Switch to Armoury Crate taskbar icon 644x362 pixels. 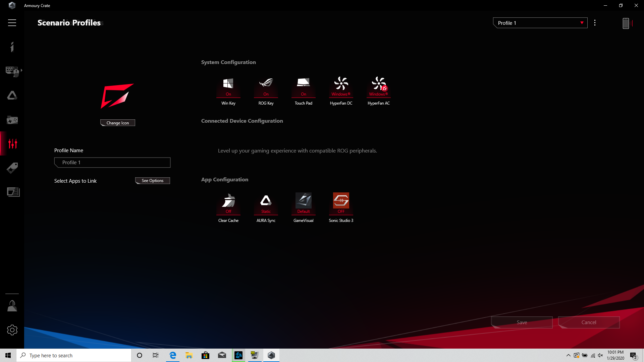[271, 355]
